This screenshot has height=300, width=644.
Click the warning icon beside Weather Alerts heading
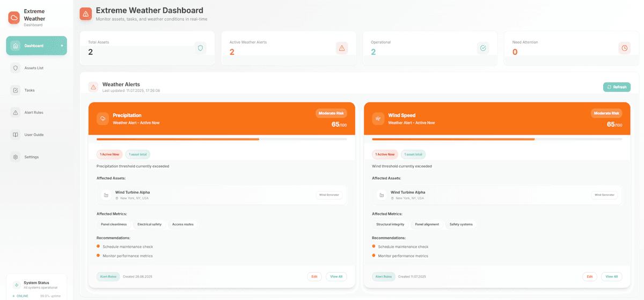pos(93,87)
